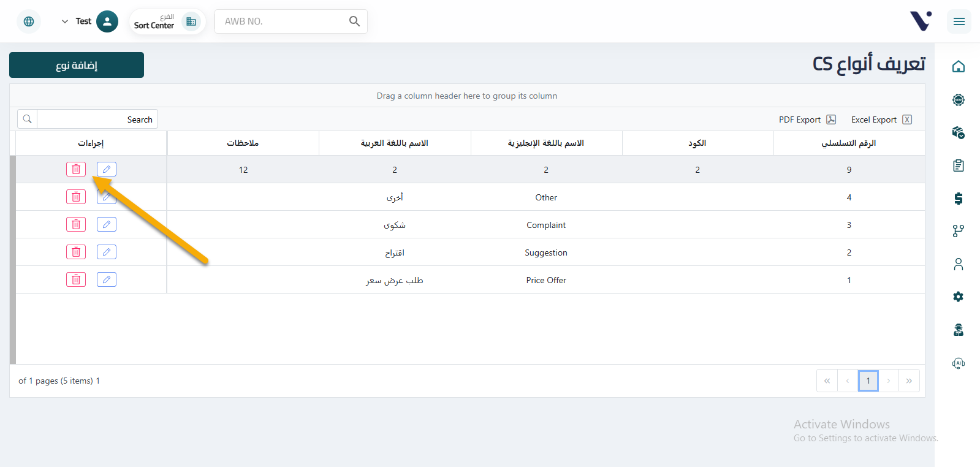Delete the Other row
Image resolution: width=980 pixels, height=467 pixels.
coord(76,197)
